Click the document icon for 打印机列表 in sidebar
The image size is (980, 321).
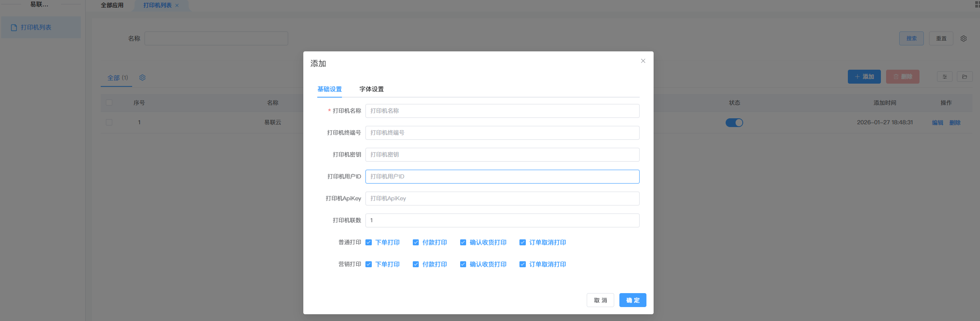(x=14, y=27)
